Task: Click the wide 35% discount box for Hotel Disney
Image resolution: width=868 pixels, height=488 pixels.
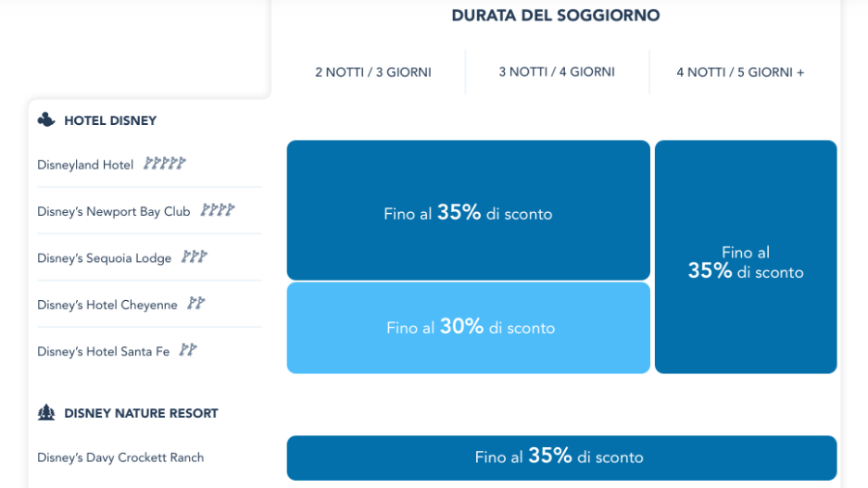Action: tap(469, 210)
